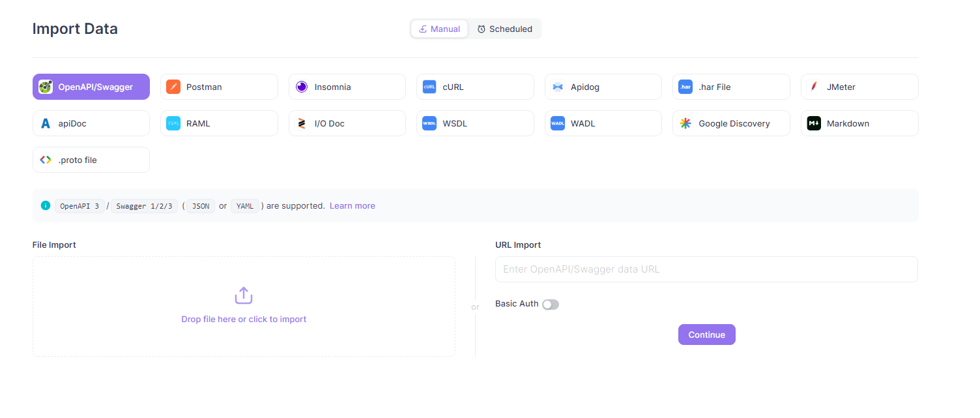Screen dimensions: 980x418
Task: Select apiDoc import format
Action: click(x=91, y=123)
